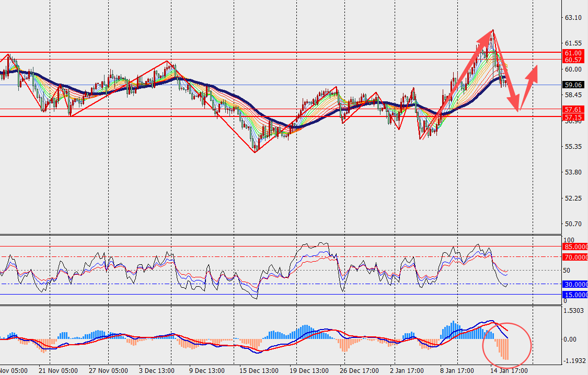Click the 27 Nov 05:00 time label

pyautogui.click(x=108, y=371)
